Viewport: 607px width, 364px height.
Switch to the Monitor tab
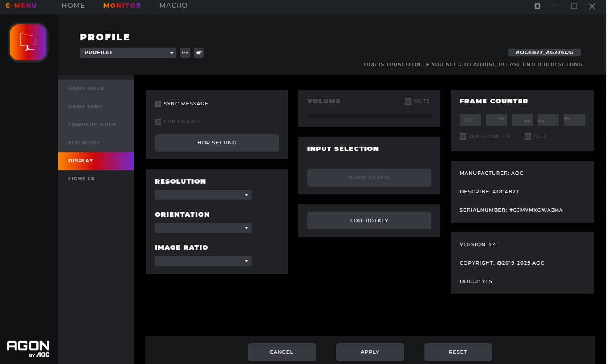pos(122,6)
